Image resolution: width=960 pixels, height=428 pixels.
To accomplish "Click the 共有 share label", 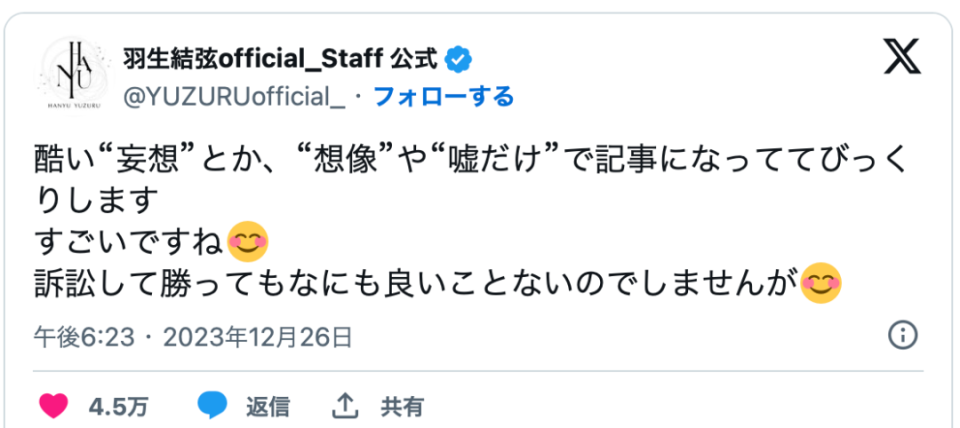I will coord(402,407).
